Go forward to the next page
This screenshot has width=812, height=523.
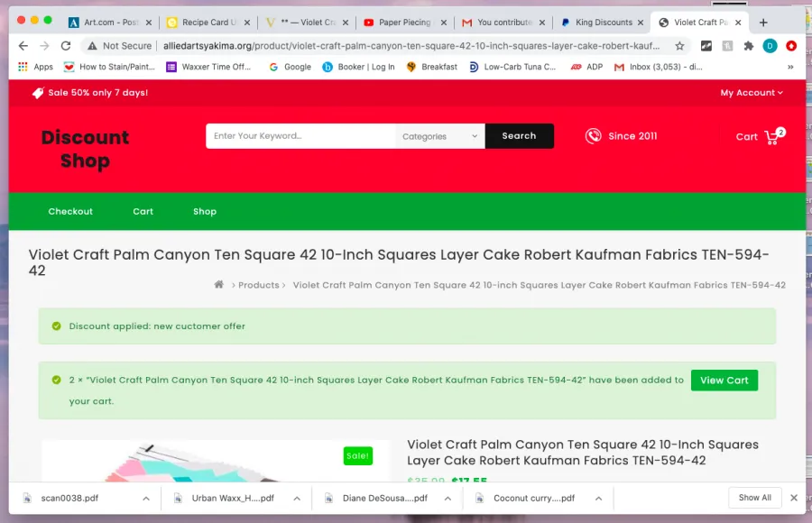coord(44,46)
